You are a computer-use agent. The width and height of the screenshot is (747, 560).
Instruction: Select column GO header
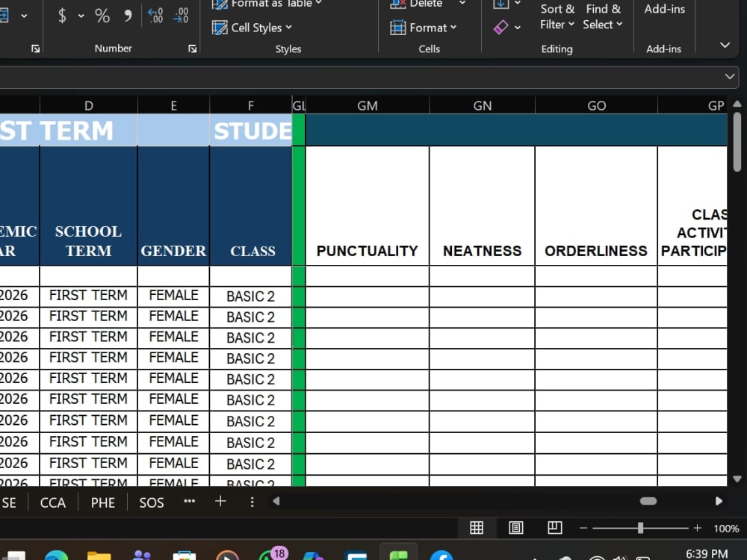pyautogui.click(x=596, y=105)
